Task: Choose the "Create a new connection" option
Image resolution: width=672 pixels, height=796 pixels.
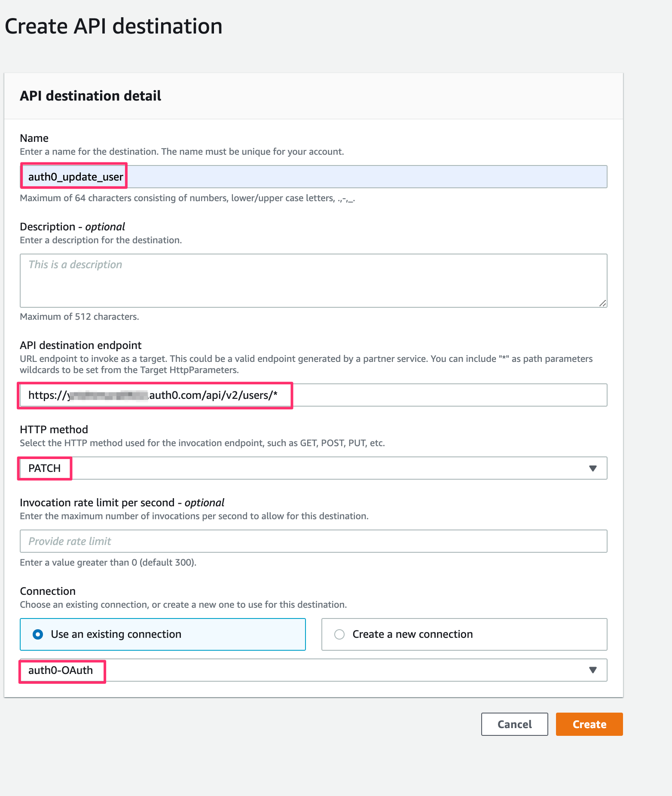Action: point(340,634)
